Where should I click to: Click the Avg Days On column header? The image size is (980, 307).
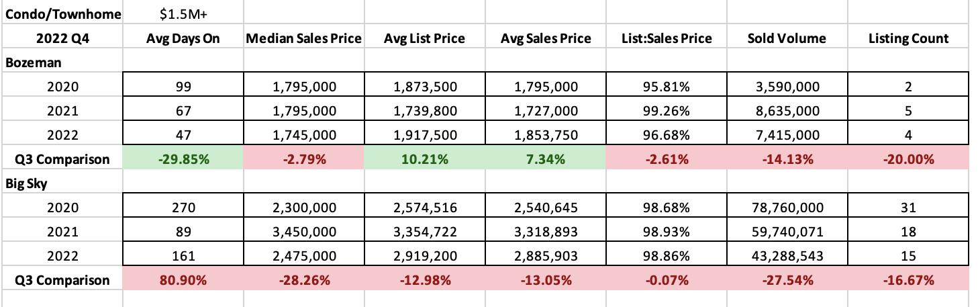pos(183,38)
